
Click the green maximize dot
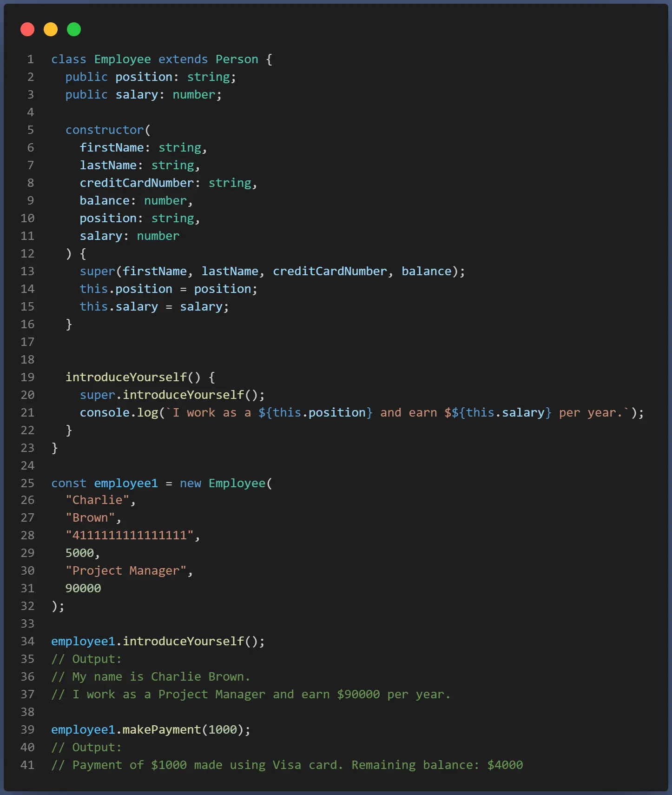click(74, 29)
